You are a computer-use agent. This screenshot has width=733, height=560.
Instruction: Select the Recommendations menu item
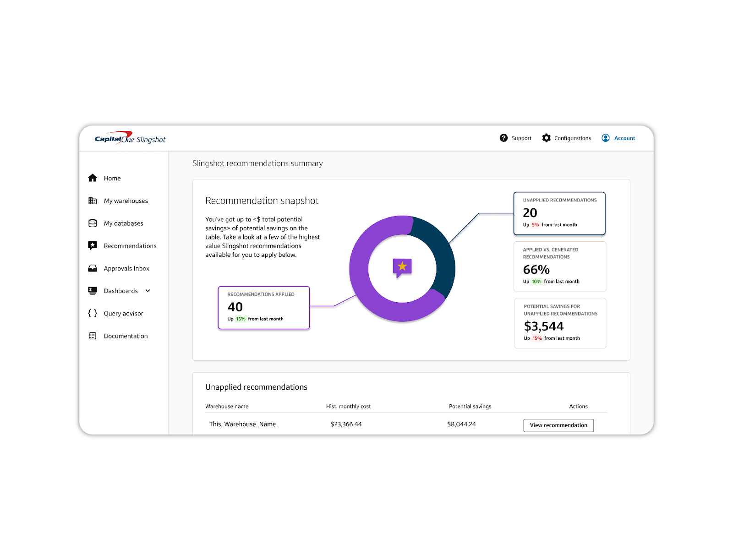[x=130, y=245]
